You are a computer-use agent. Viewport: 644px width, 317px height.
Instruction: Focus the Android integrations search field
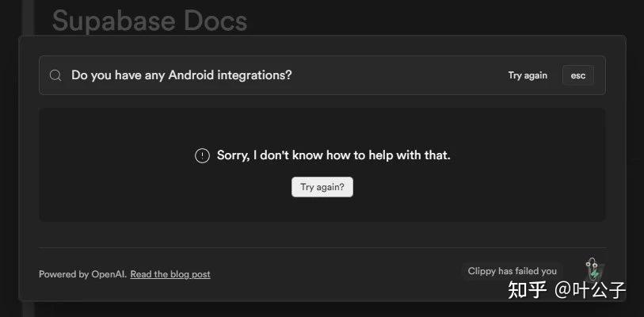[x=322, y=75]
